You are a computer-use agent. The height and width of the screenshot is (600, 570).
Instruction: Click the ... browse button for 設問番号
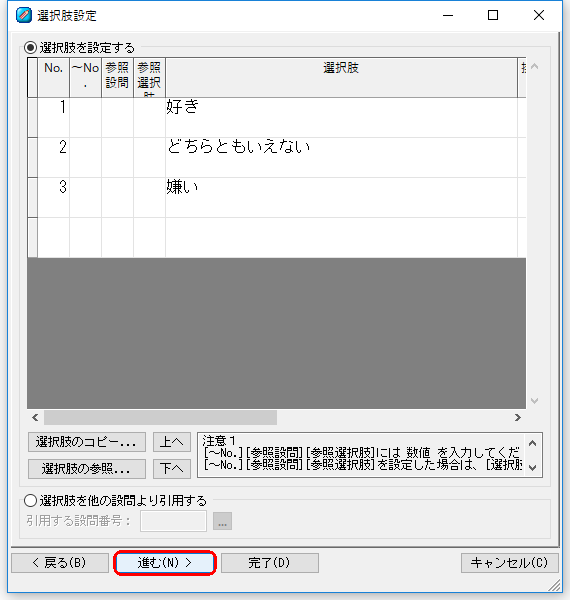pyautogui.click(x=222, y=521)
